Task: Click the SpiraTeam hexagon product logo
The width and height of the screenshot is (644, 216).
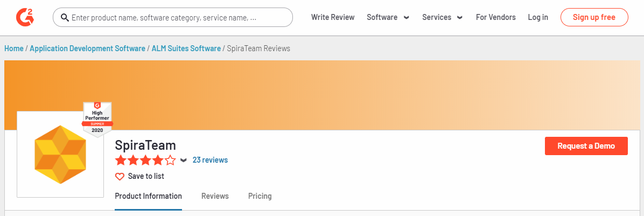Action: [x=60, y=154]
